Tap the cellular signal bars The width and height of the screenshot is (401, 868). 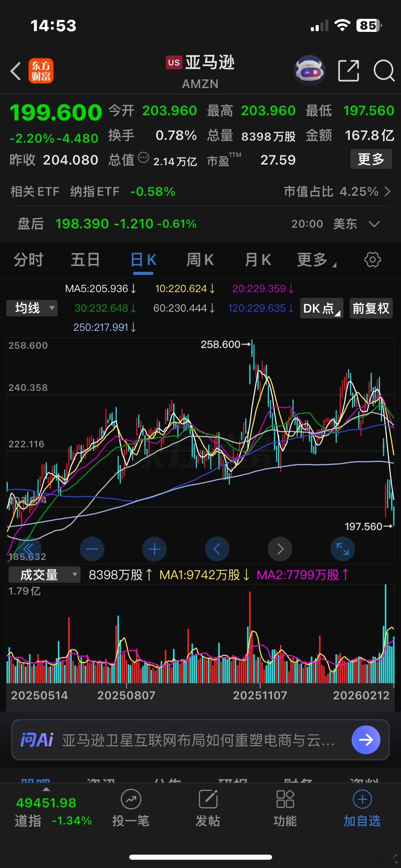(319, 26)
